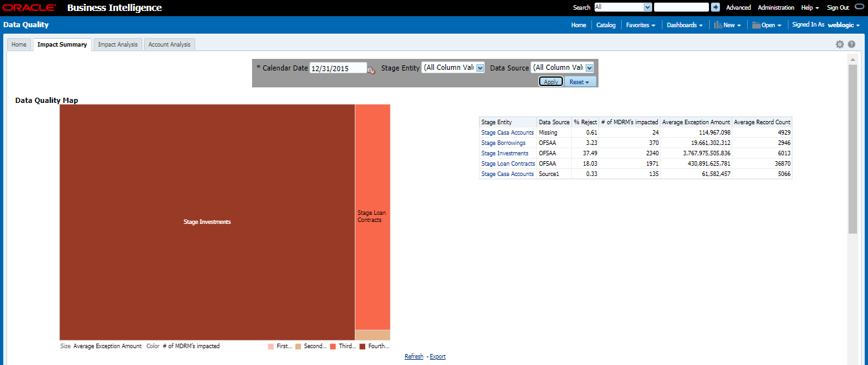Click the scrollbar up arrow

point(852,59)
